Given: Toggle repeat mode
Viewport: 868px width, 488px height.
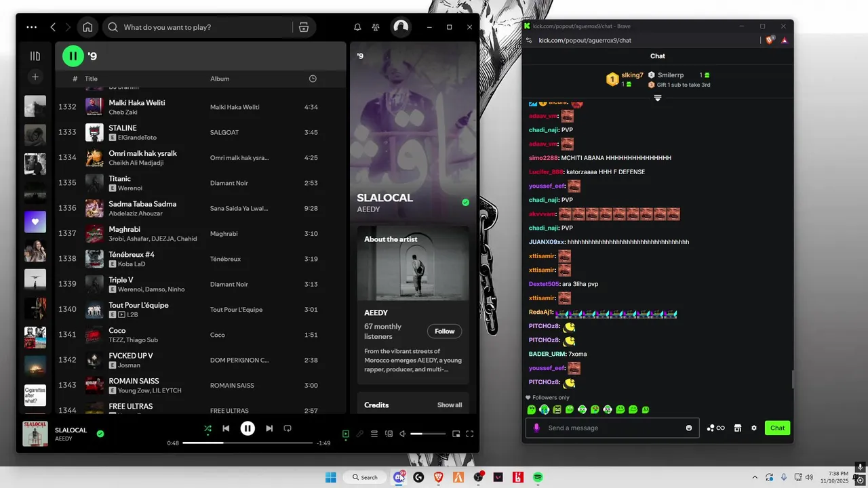Looking at the screenshot, I should click(288, 428).
